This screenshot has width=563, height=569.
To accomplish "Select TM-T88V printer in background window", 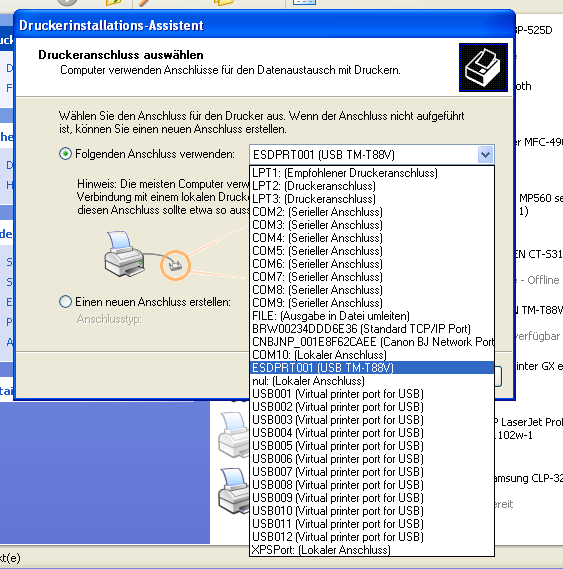I will click(539, 310).
